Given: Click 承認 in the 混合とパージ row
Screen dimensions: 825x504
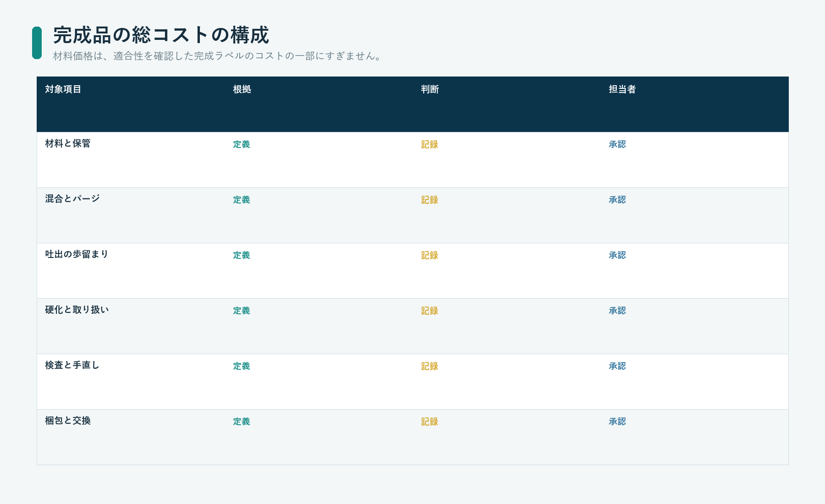Looking at the screenshot, I should click(x=617, y=200).
